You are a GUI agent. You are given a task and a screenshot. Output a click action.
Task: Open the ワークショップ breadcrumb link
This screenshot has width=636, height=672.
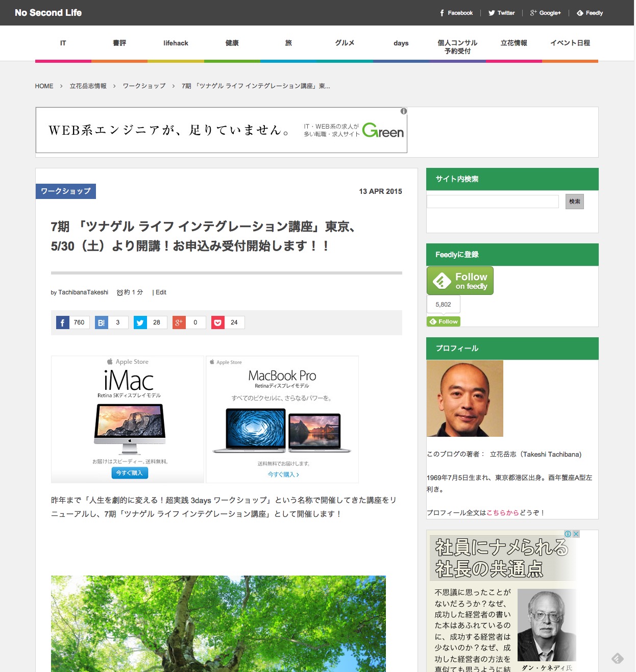click(144, 86)
